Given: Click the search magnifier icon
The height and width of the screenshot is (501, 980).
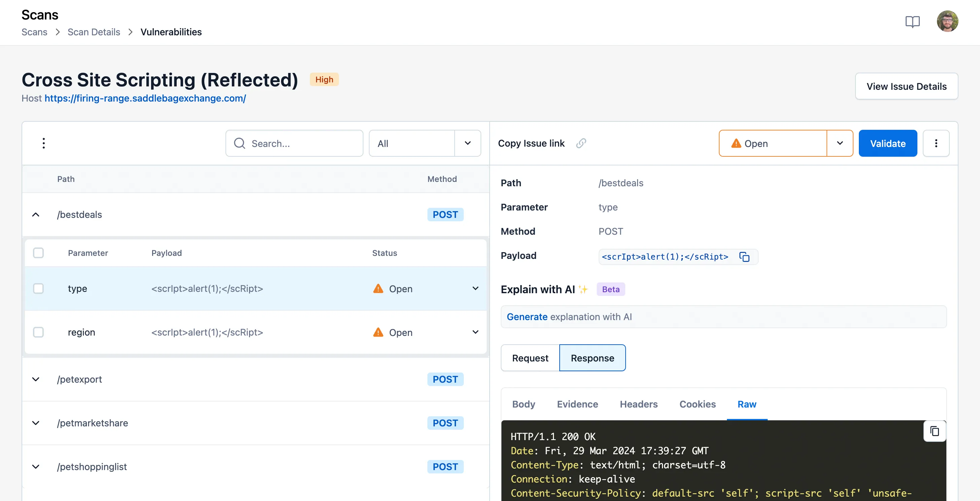Looking at the screenshot, I should coord(239,143).
